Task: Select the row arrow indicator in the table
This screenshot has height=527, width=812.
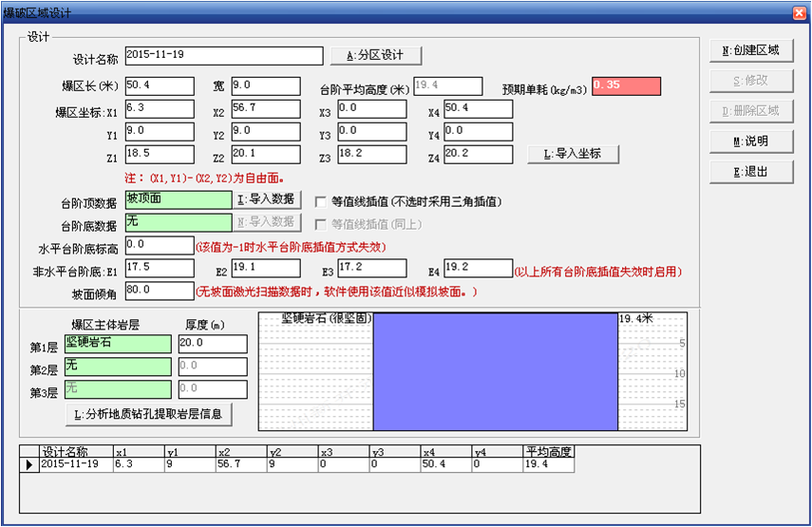Action: click(28, 464)
